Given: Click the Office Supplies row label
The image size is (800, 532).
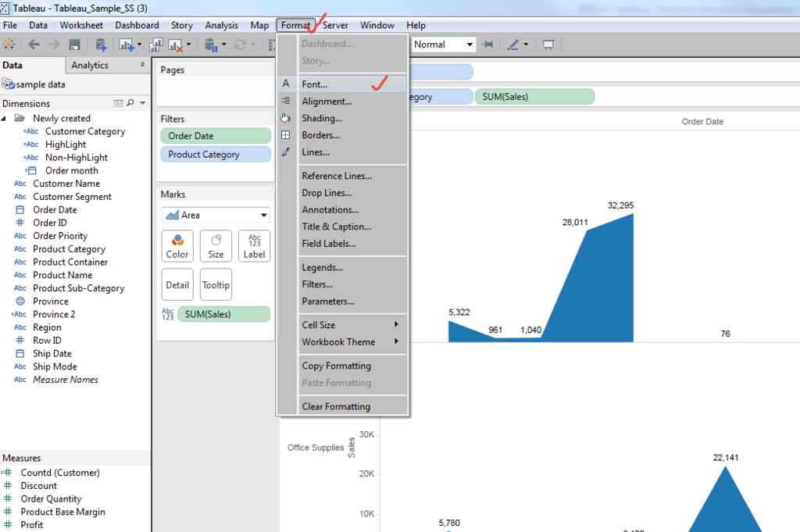Looking at the screenshot, I should pos(316,448).
